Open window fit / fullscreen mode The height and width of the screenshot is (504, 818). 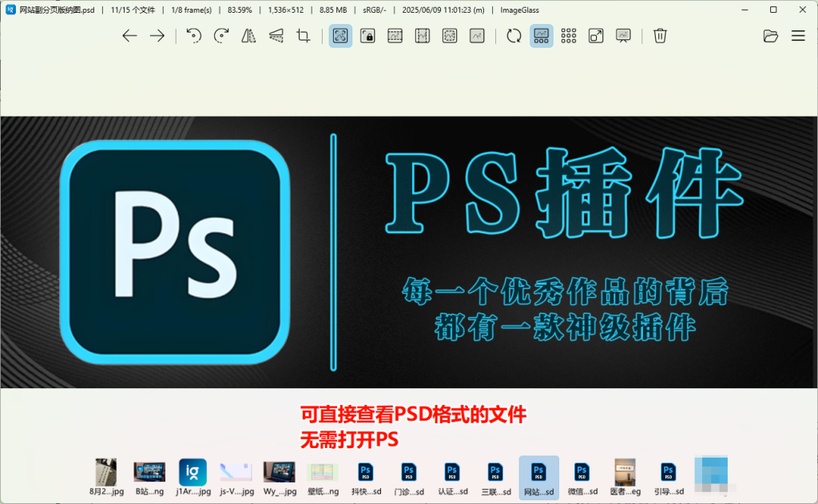tap(596, 36)
